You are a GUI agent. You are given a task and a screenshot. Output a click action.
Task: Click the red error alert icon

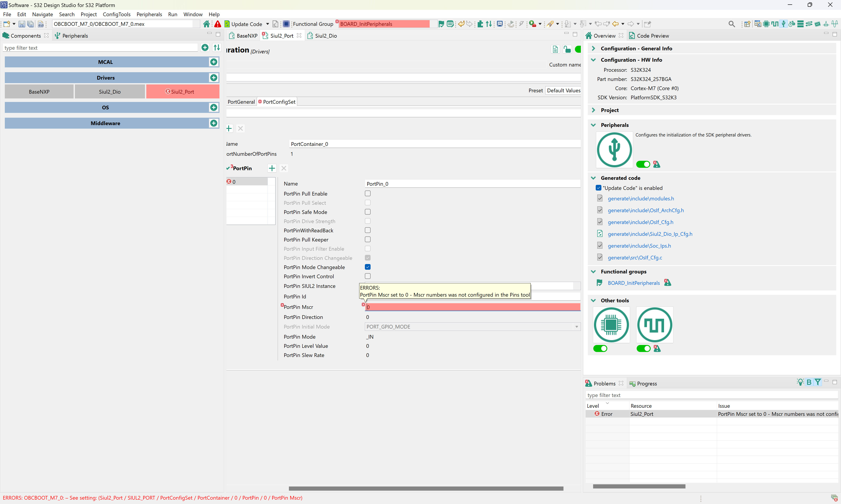point(217,24)
